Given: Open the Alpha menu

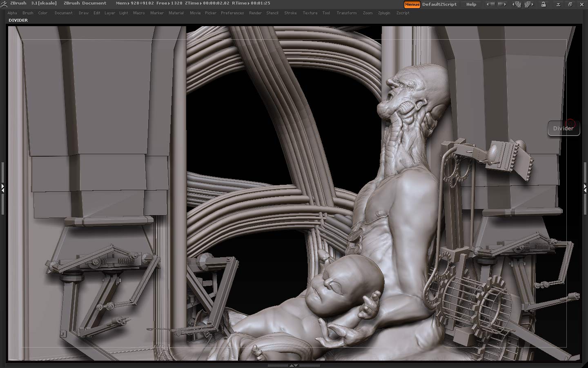Looking at the screenshot, I should pos(12,13).
